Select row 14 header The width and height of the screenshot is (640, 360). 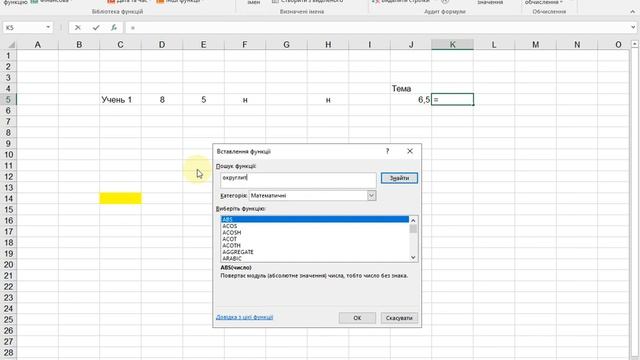(x=8, y=199)
